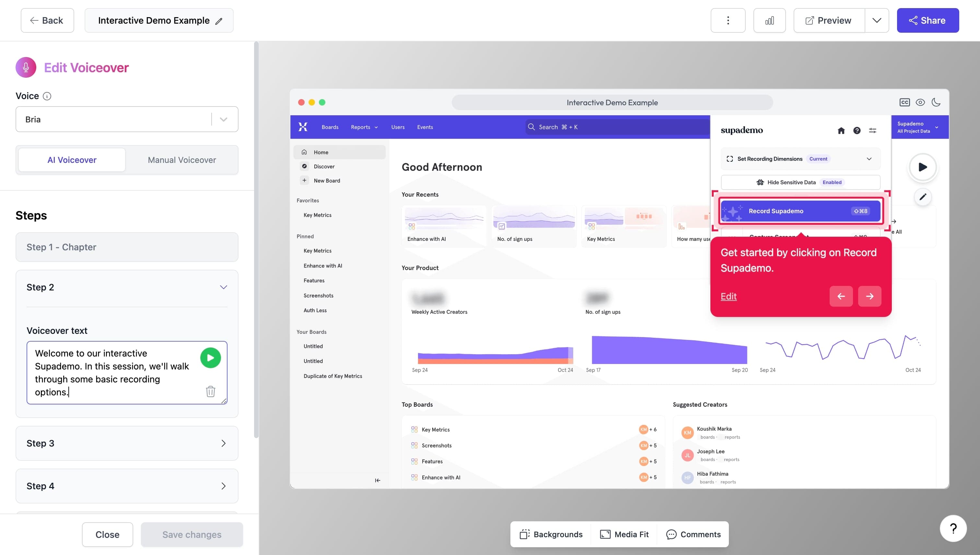980x555 pixels.
Task: Expand Step 4
Action: (127, 486)
